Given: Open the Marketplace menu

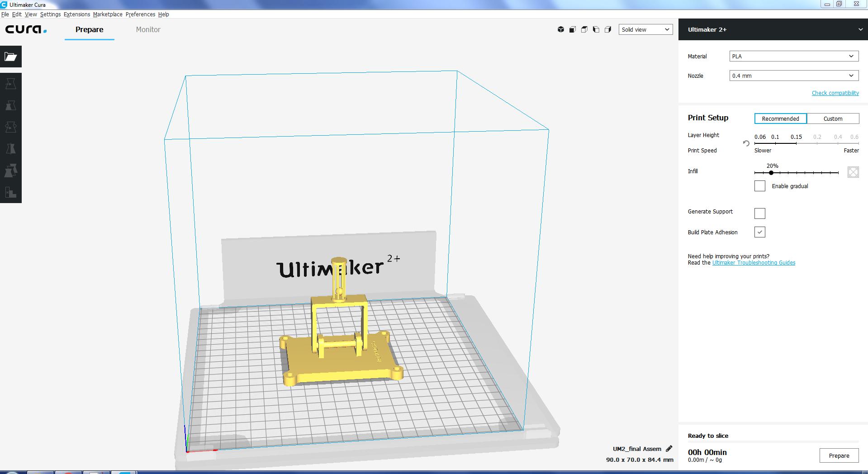Looking at the screenshot, I should click(x=108, y=14).
